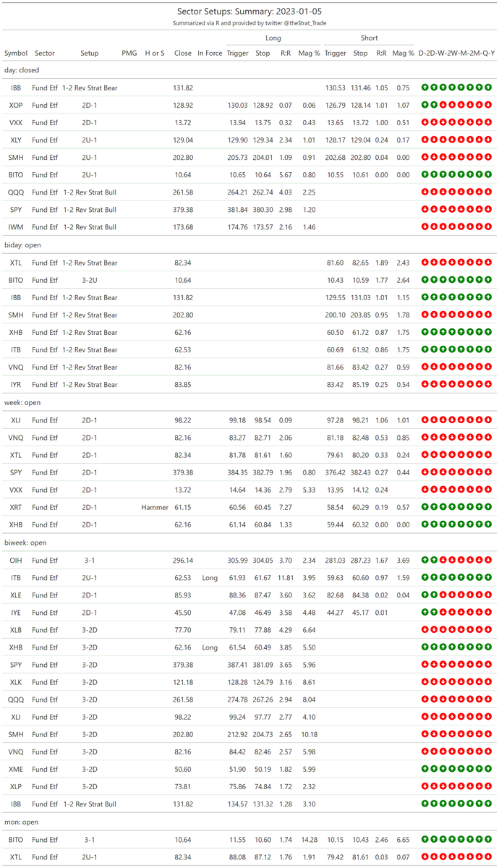
Task: Click the Close column header
Action: [x=183, y=53]
